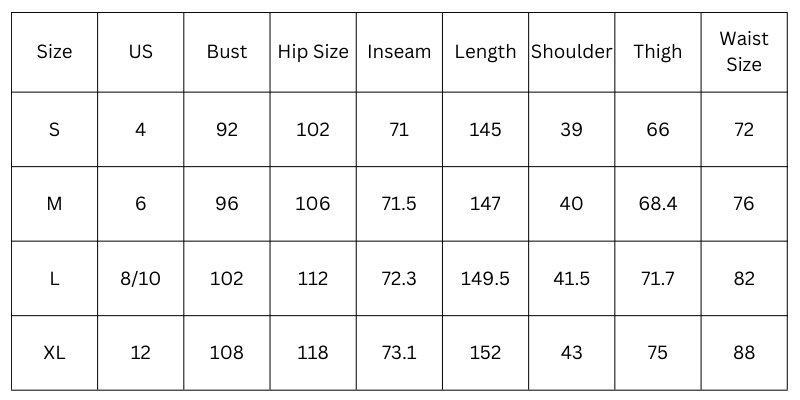The width and height of the screenshot is (800, 400).
Task: Click the Shoulder column header
Action: click(x=571, y=52)
